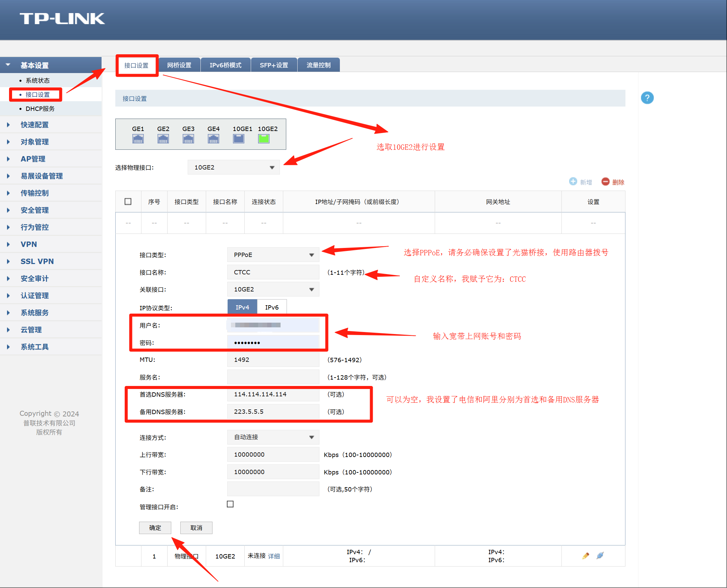Open the 详细 link for connection status
This screenshot has width=727, height=588.
click(274, 556)
